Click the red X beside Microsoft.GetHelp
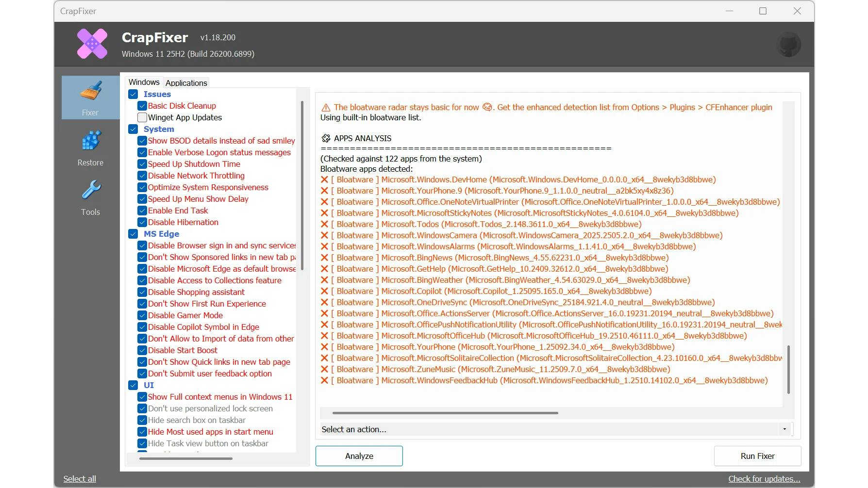 click(x=324, y=269)
